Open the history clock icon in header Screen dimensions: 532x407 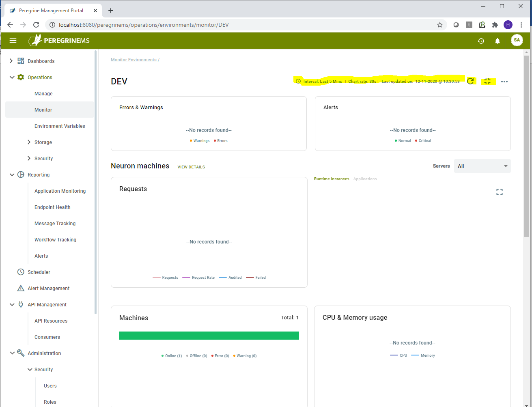click(481, 41)
